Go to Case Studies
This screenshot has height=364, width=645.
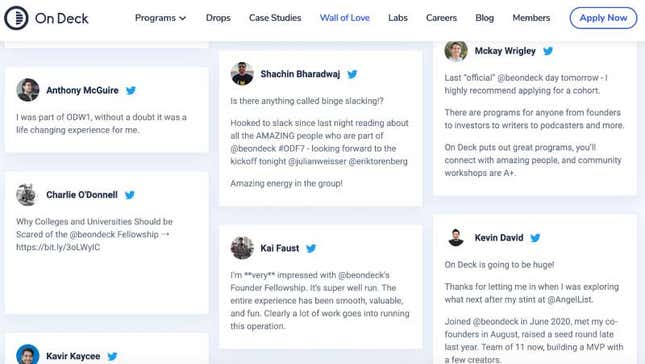coord(275,18)
